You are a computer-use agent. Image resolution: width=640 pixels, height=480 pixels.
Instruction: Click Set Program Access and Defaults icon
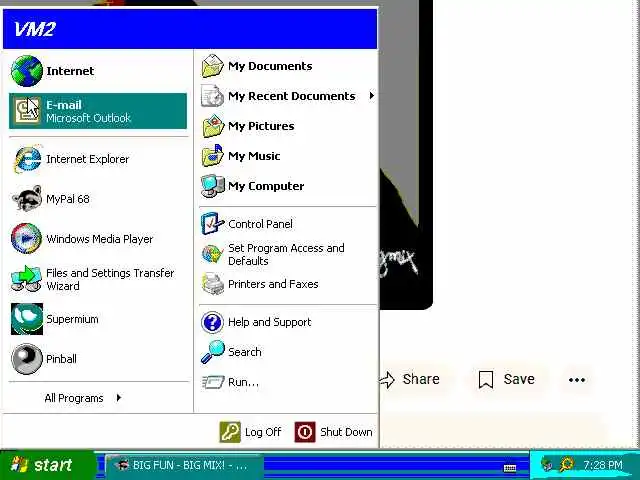[x=213, y=254]
